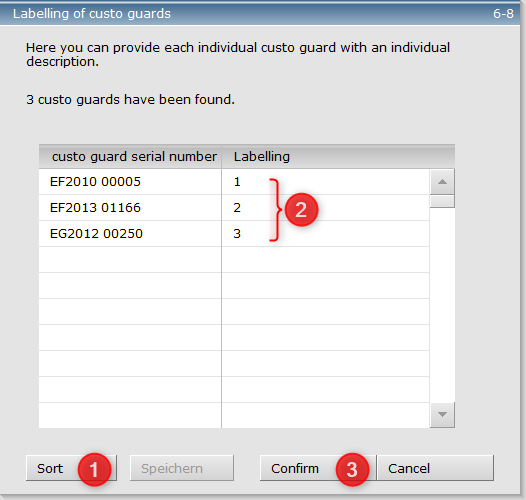Click the first empty row's Labelling cell
This screenshot has width=526, height=500.
(325, 260)
